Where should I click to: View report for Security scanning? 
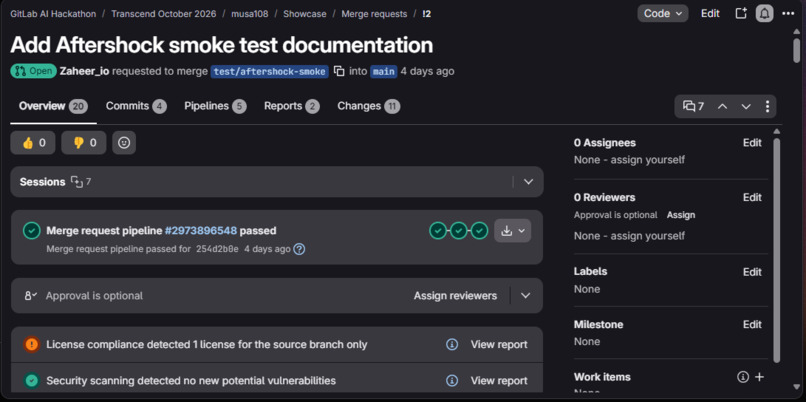(x=499, y=380)
